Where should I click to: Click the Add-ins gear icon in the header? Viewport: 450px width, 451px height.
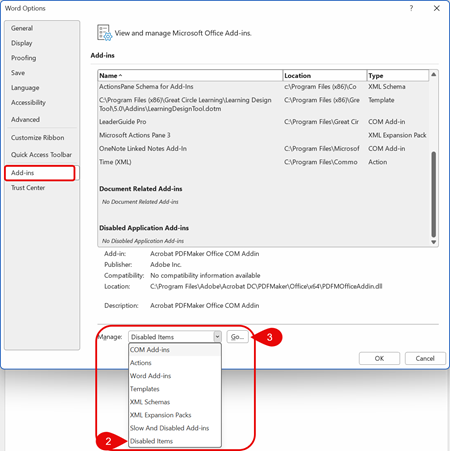pos(104,33)
